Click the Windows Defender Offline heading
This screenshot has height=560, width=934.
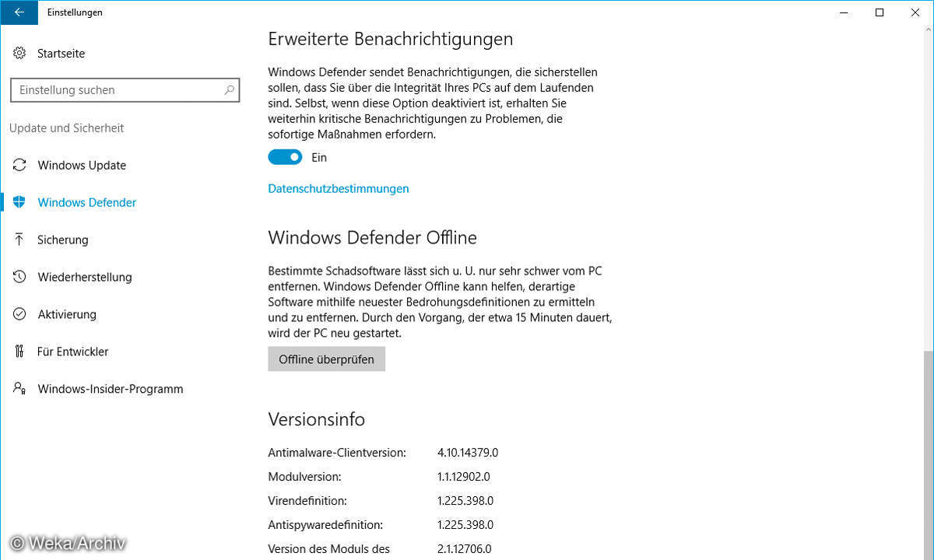(372, 237)
